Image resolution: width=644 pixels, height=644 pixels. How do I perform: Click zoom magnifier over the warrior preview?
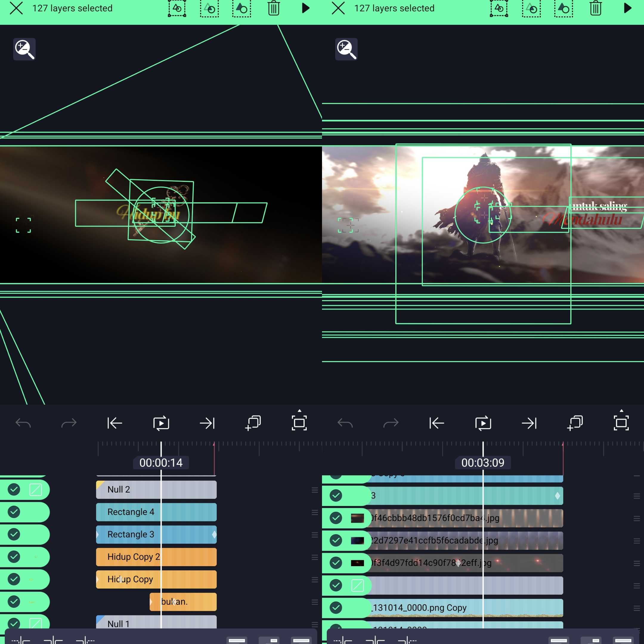(x=346, y=49)
